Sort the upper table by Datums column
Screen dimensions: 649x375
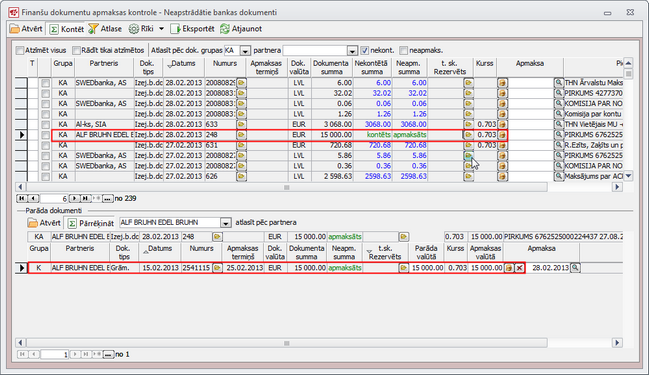[x=183, y=67]
